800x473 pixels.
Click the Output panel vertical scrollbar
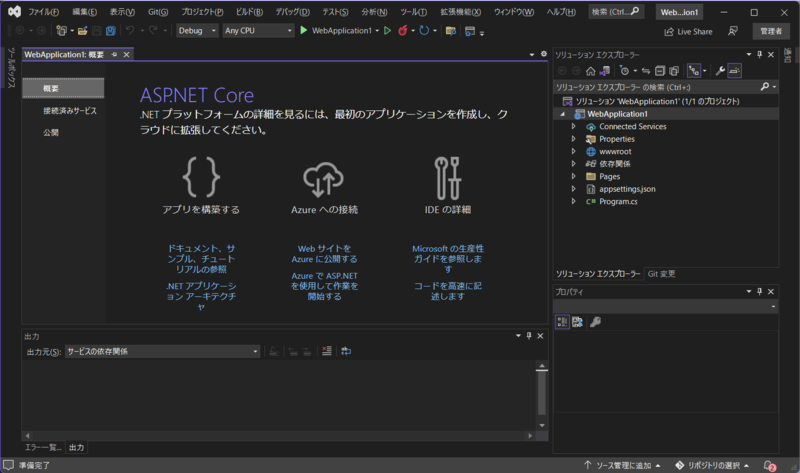542,396
